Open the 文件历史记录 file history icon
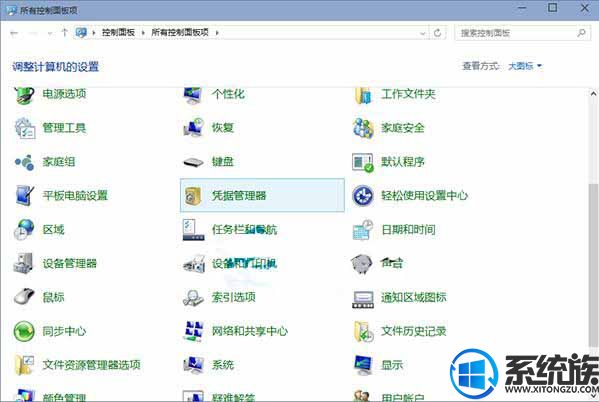Image resolution: width=599 pixels, height=402 pixels. click(x=363, y=331)
